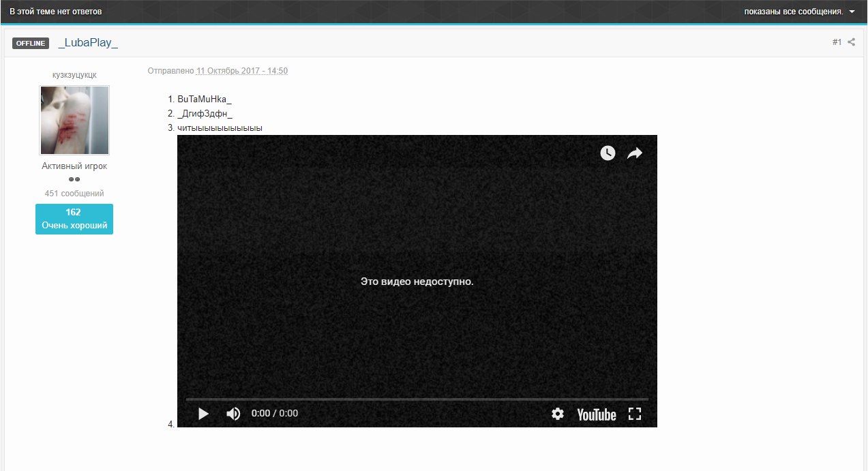Click the '451 сообщений' post count
The width and height of the screenshot is (868, 471).
click(74, 194)
